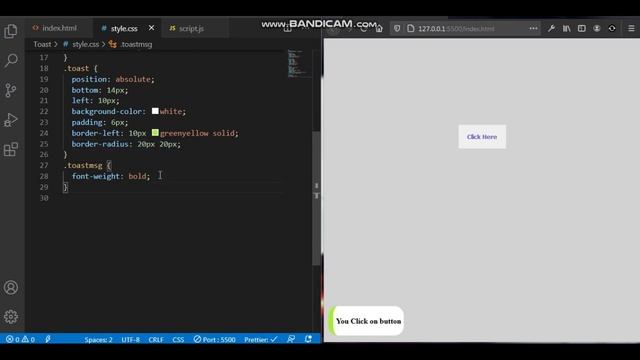This screenshot has width=640, height=360.
Task: Close the style.css tab
Action: (x=151, y=28)
